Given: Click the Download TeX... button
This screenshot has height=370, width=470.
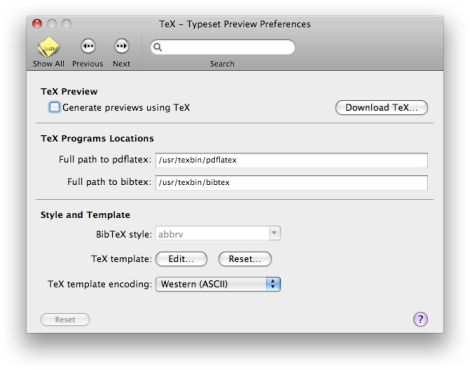Looking at the screenshot, I should pyautogui.click(x=381, y=108).
